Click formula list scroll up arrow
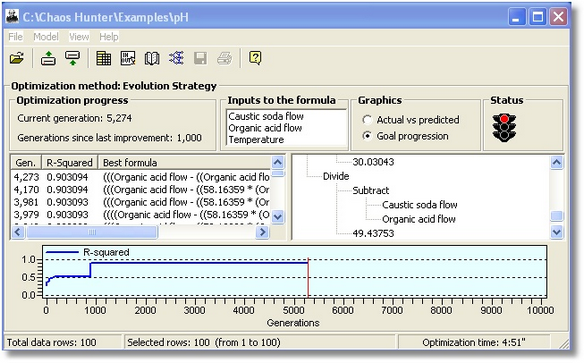Image resolution: width=584 pixels, height=363 pixels. pyautogui.click(x=278, y=162)
